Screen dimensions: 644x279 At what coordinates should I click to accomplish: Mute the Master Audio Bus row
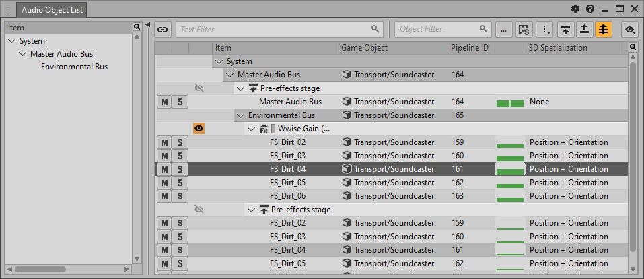tap(164, 102)
